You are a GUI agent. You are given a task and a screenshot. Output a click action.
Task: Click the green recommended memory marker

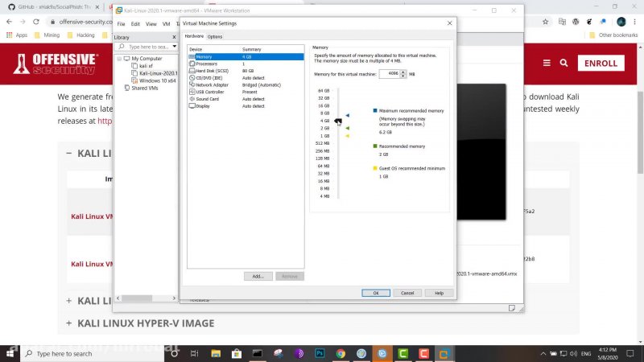pos(347,127)
